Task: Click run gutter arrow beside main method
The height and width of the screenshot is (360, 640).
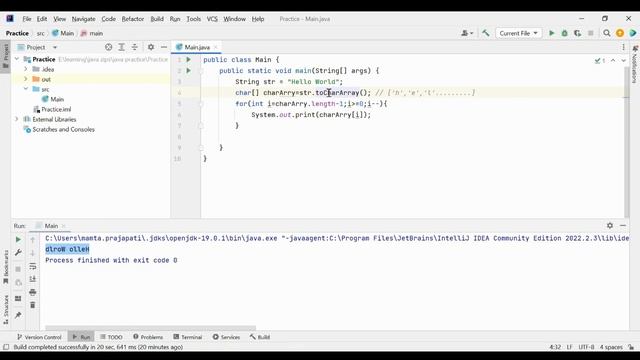Action: click(x=189, y=71)
